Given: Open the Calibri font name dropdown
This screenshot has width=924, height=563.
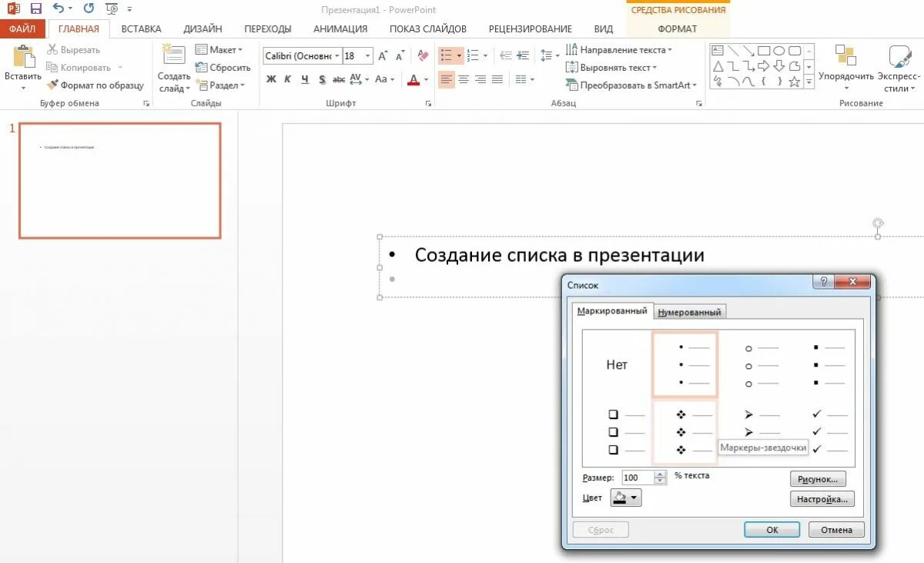Looking at the screenshot, I should pyautogui.click(x=337, y=56).
